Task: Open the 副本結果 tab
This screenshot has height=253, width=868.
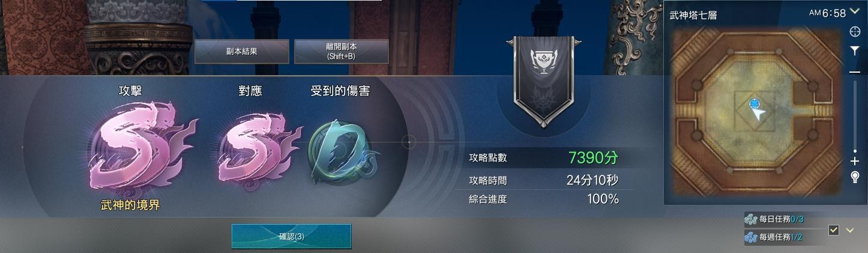Action: coord(242,52)
